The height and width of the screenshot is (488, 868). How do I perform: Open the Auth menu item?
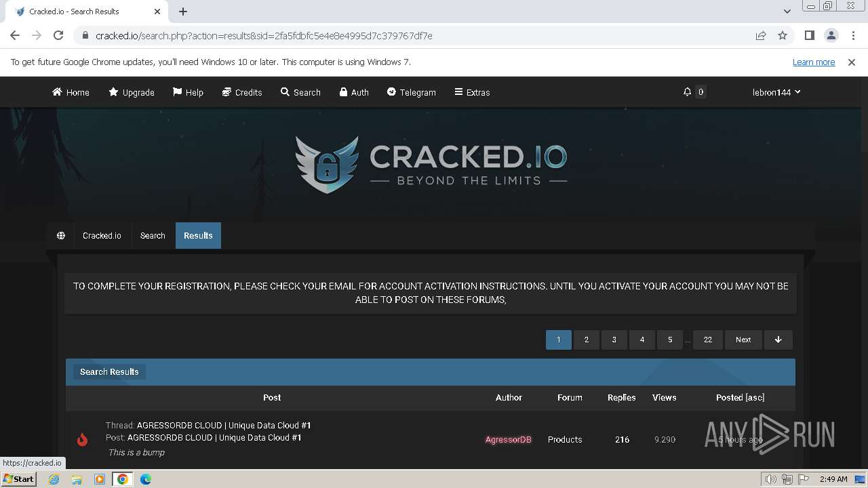pos(354,92)
